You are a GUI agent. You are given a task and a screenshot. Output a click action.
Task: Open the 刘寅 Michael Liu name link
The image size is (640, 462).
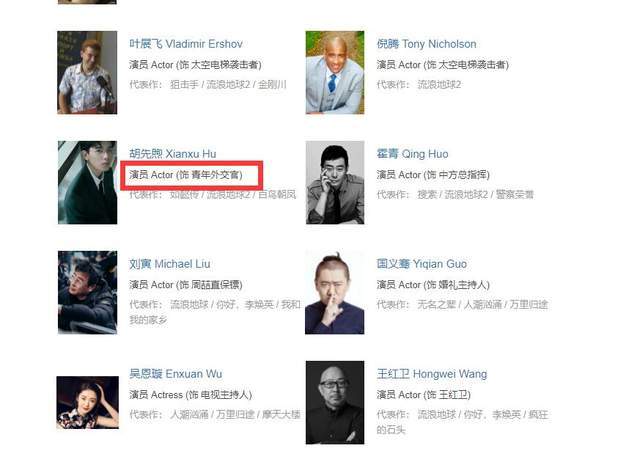(x=169, y=264)
